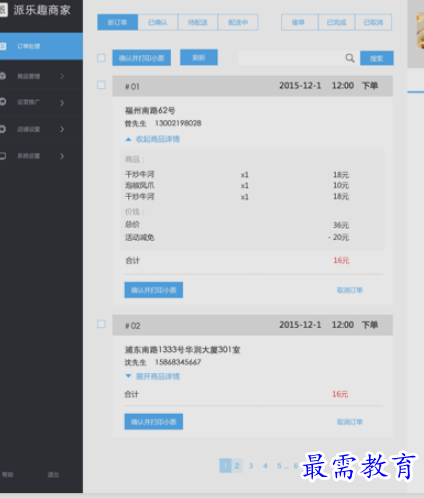Viewport: 424px width, 498px height.
Task: Click the phone number 13002198028
Action: pos(178,123)
